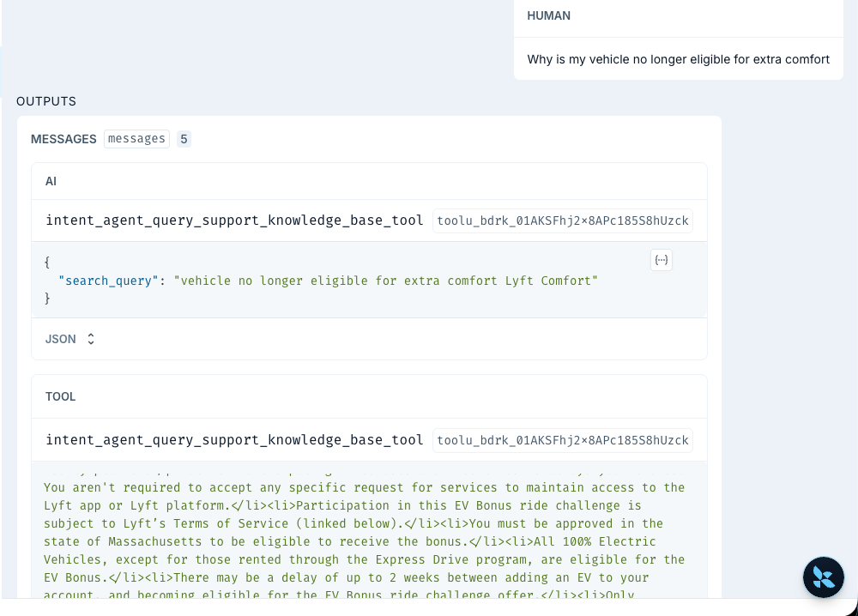Click the tool call ID in TOOL message
858x616 pixels.
563,440
